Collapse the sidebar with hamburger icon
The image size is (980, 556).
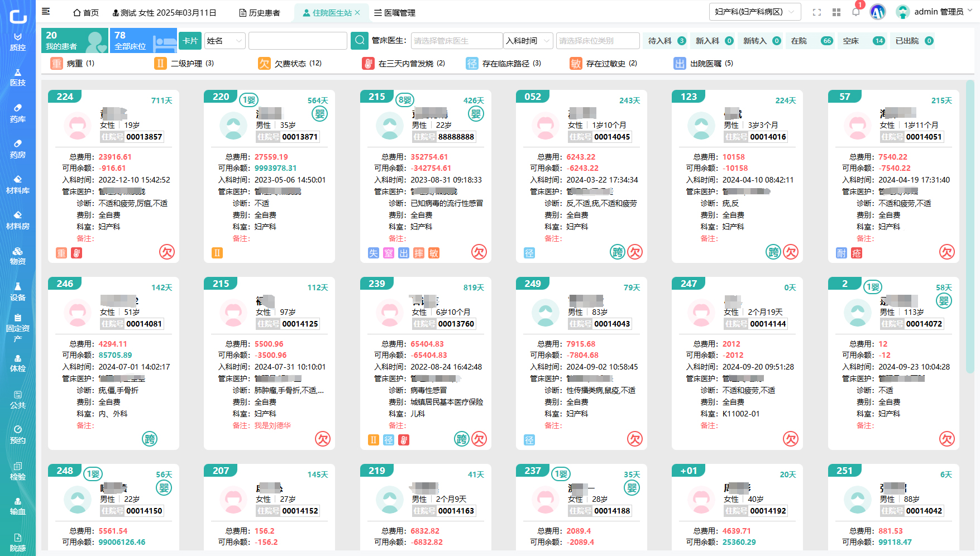[x=46, y=12]
